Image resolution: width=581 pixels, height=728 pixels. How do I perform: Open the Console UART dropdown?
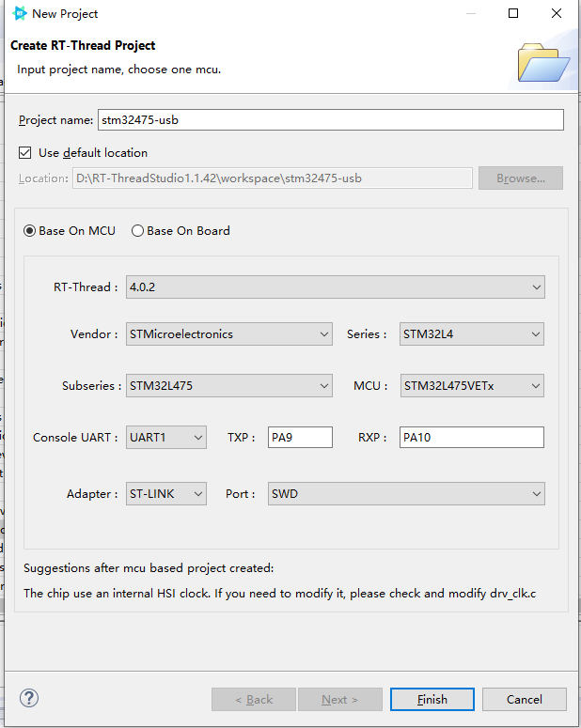(x=166, y=438)
